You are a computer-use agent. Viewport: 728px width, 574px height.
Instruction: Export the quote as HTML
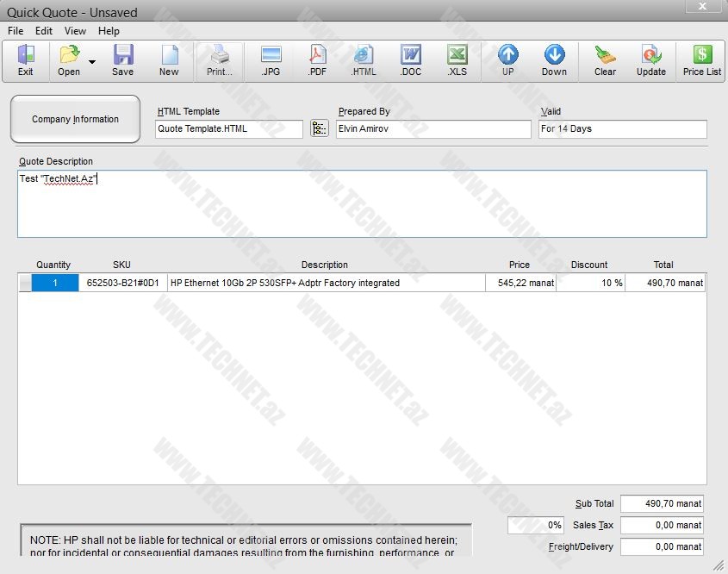364,60
